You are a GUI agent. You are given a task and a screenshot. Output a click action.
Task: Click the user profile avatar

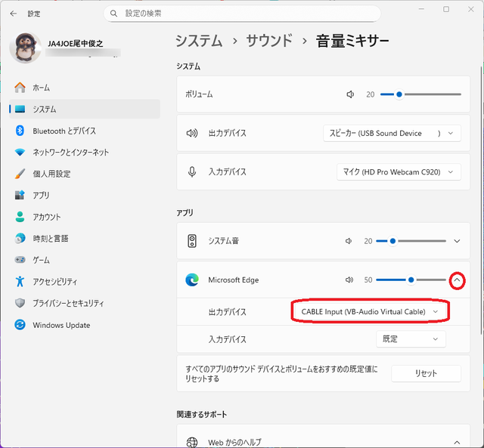pyautogui.click(x=25, y=48)
